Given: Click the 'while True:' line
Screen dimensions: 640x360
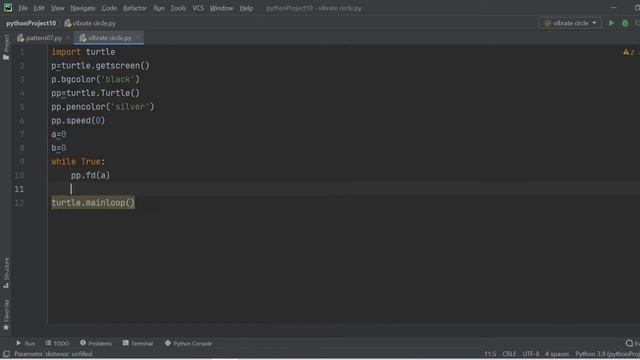Looking at the screenshot, I should coord(78,162).
